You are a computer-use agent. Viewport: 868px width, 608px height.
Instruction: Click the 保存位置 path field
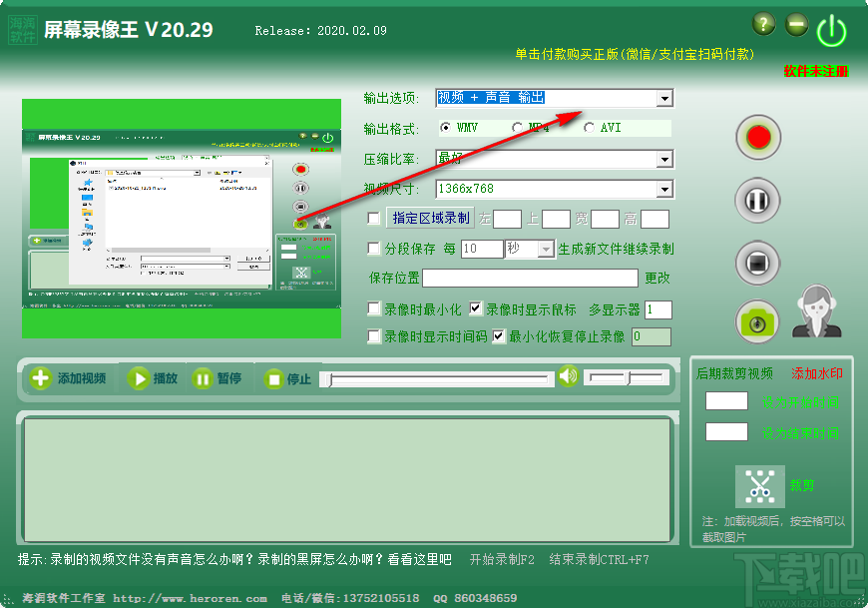pos(530,278)
